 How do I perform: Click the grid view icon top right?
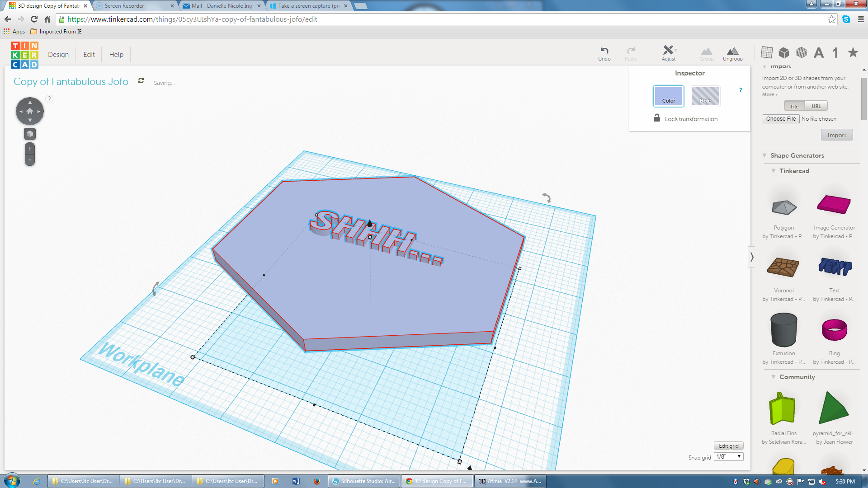pyautogui.click(x=767, y=52)
